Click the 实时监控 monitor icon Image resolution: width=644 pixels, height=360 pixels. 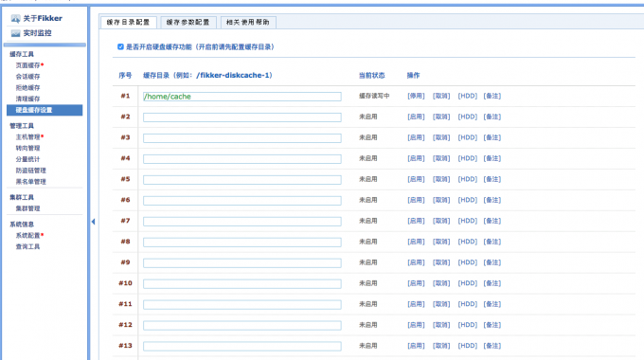coord(15,33)
